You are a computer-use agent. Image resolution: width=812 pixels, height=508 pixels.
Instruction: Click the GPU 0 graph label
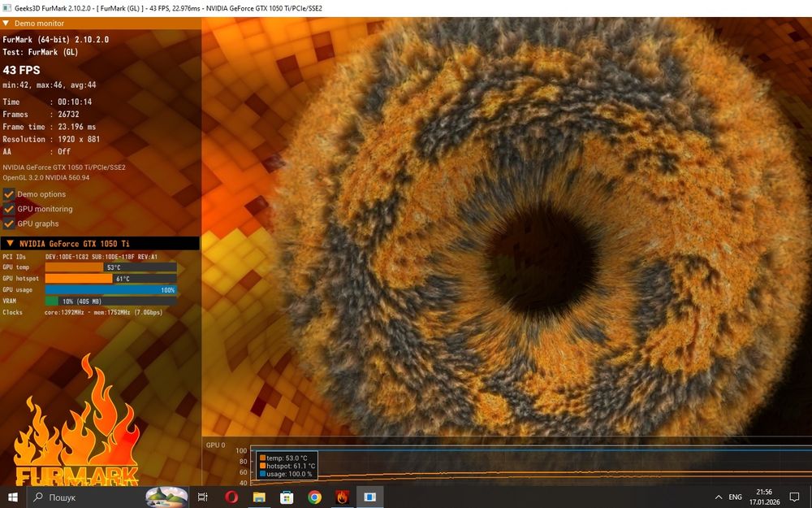[x=215, y=445]
